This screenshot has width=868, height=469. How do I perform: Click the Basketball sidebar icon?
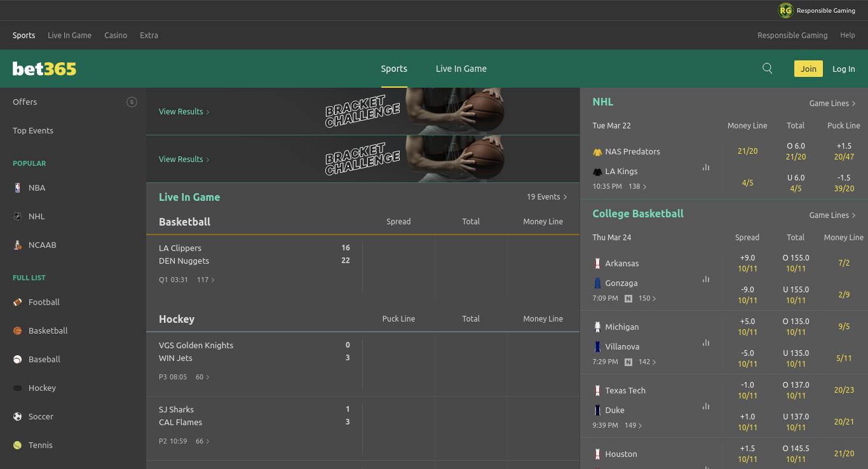tap(18, 330)
